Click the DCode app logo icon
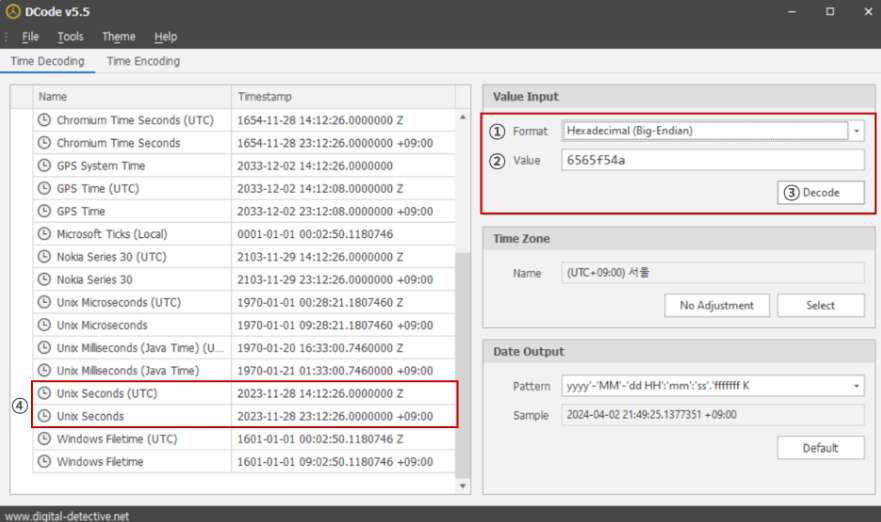 point(13,11)
